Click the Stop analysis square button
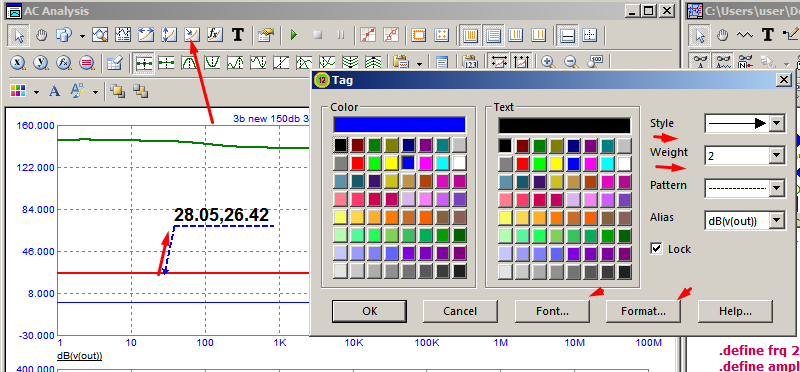800x372 pixels. (317, 35)
